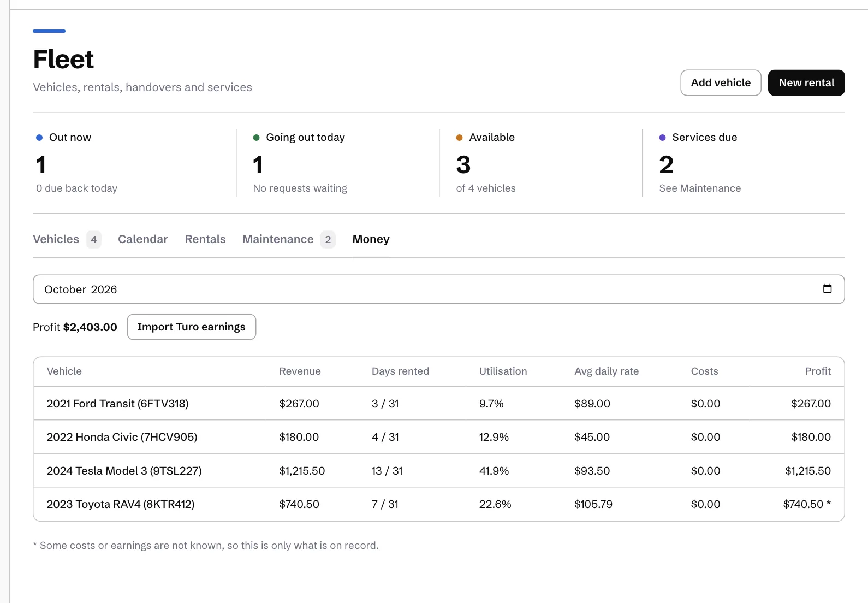Click the 12.9% utilisation value

pyautogui.click(x=494, y=437)
